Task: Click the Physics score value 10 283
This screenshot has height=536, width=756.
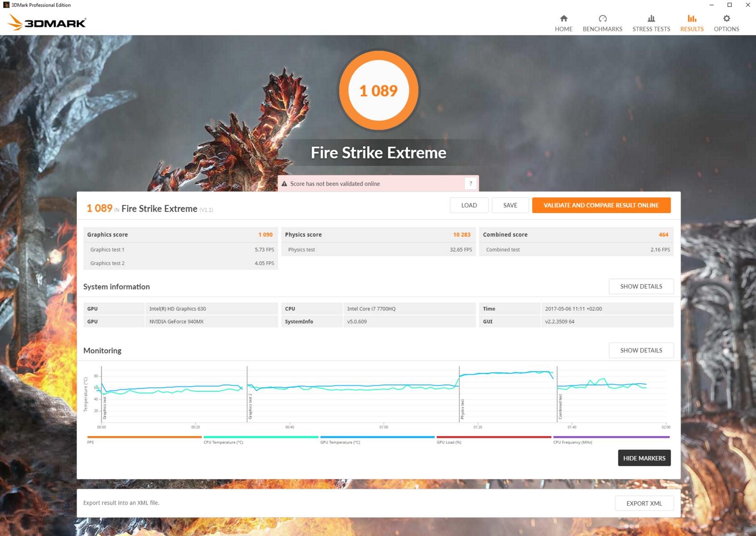Action: coord(462,234)
